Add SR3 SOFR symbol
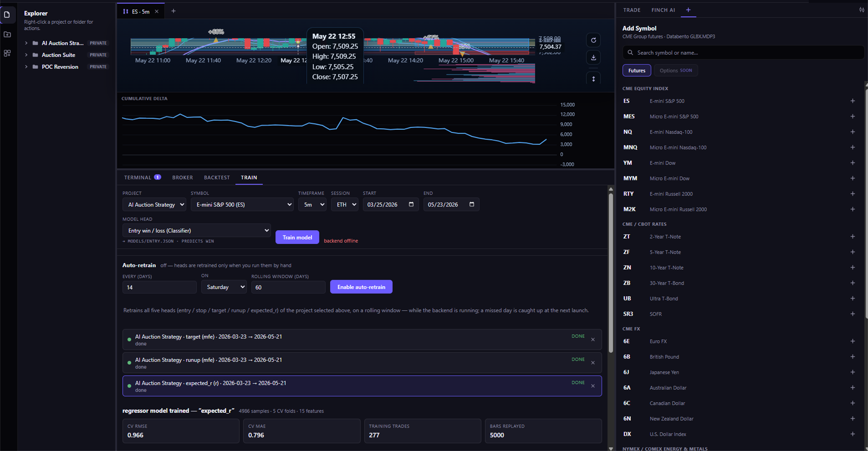 click(x=853, y=314)
